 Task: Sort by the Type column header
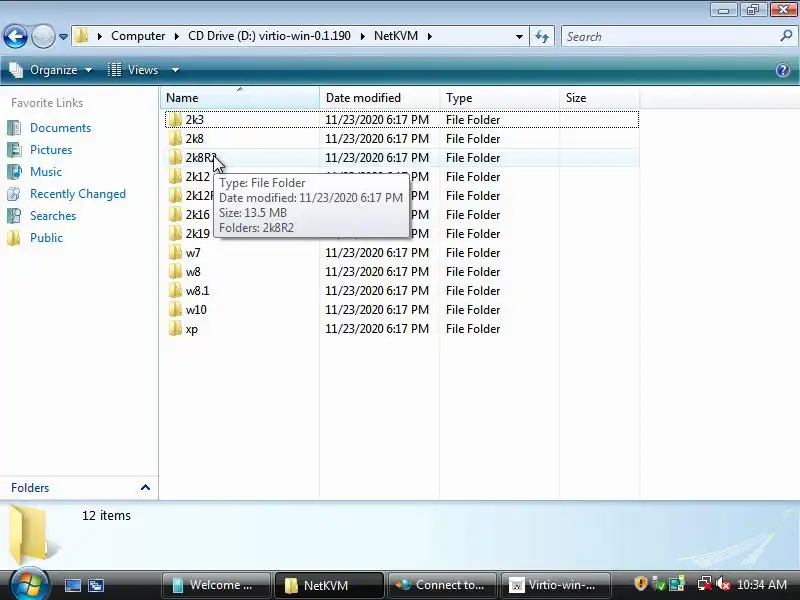point(499,97)
